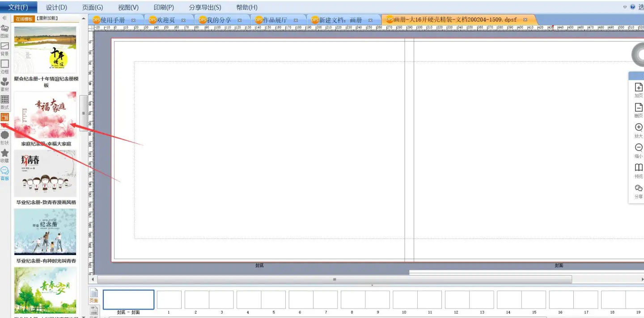
Task: Open the 设计(D) menu
Action: tap(56, 7)
